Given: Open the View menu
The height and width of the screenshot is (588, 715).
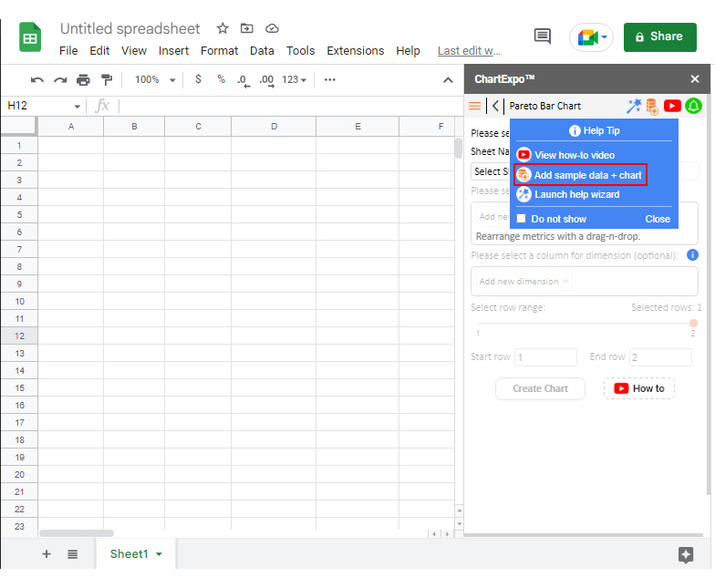Looking at the screenshot, I should [133, 51].
